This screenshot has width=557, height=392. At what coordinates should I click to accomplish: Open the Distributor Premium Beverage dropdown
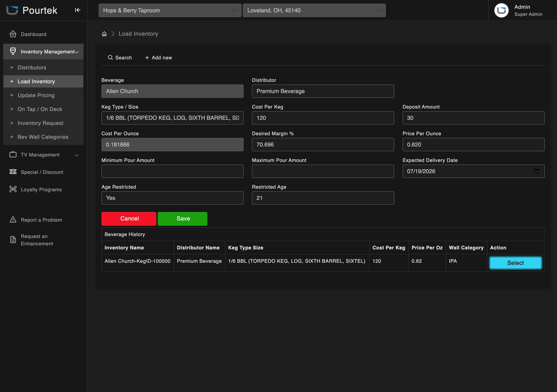click(323, 91)
